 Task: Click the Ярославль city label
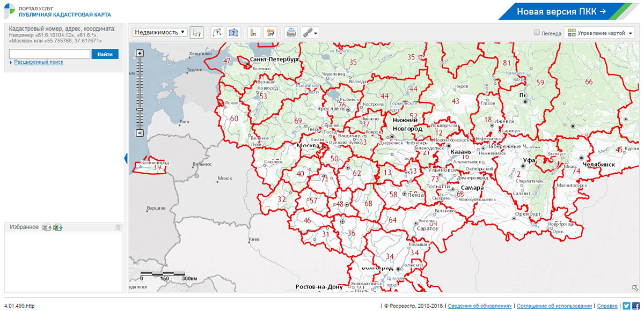click(x=331, y=108)
